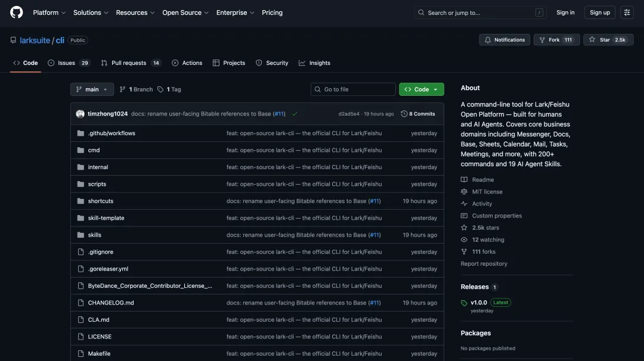The image size is (644, 361).
Task: Click the LICENSE file icon
Action: coord(80,337)
